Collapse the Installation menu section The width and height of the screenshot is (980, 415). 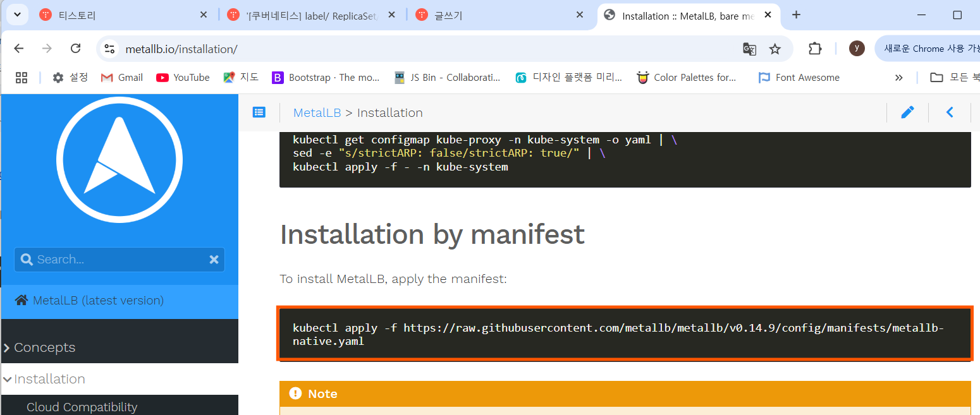coord(44,379)
